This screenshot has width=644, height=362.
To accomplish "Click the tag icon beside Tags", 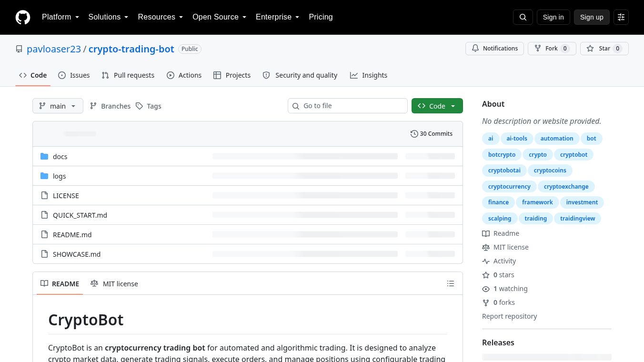I will [x=139, y=106].
